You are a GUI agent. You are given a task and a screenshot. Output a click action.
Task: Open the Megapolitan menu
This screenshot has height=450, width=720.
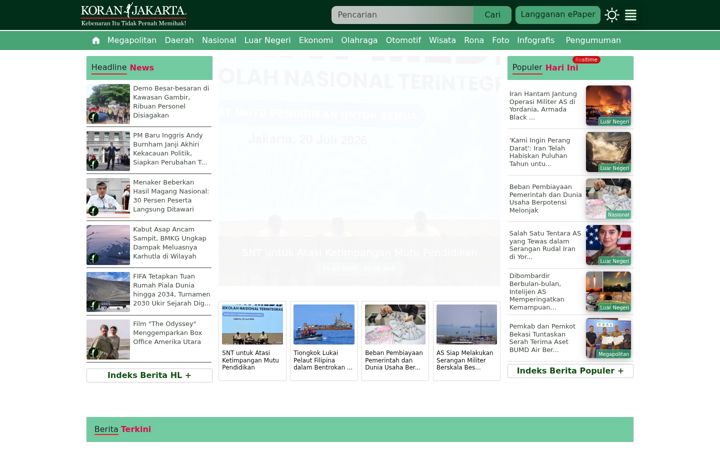pyautogui.click(x=132, y=40)
